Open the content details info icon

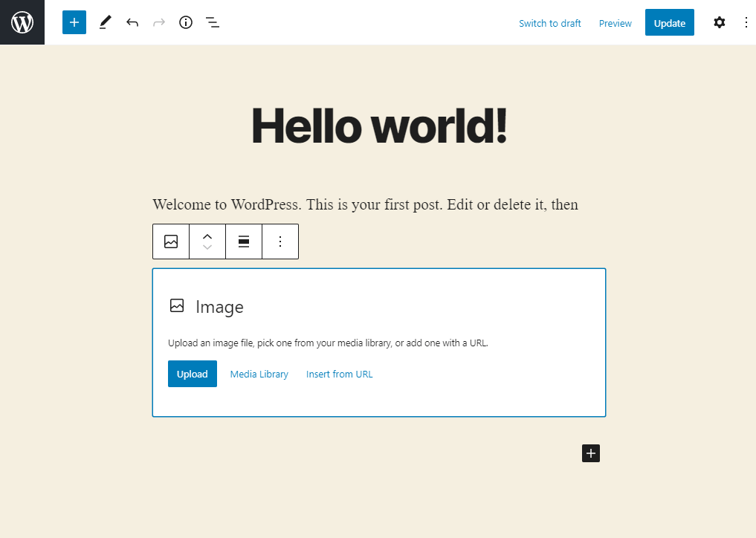pos(186,22)
